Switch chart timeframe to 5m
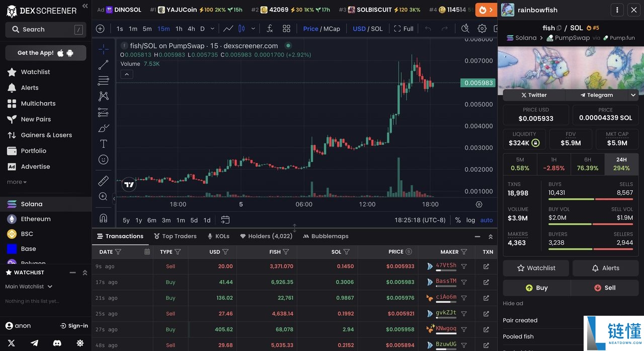Viewport: 644px width, 351px height. [147, 29]
